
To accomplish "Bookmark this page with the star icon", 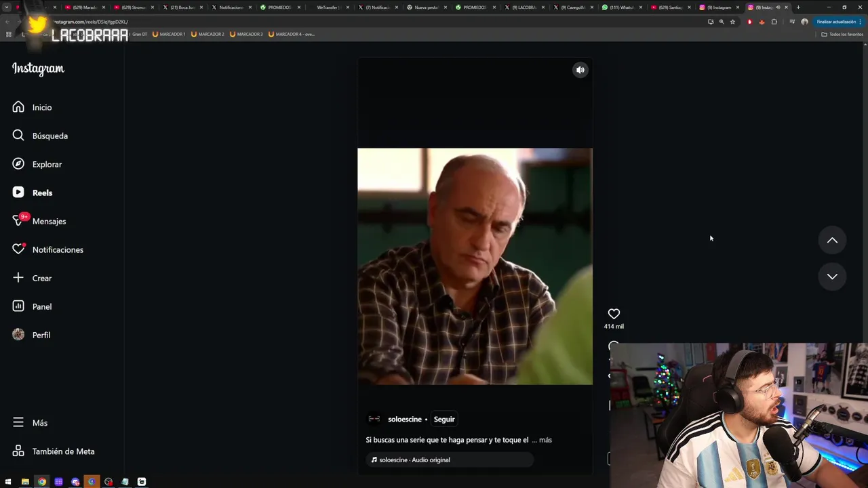I will click(x=732, y=22).
